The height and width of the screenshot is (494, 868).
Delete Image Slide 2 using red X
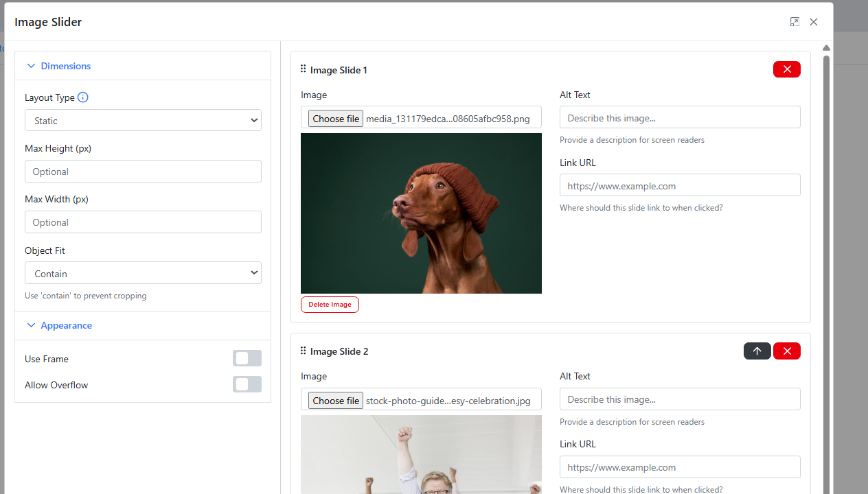pyautogui.click(x=786, y=351)
